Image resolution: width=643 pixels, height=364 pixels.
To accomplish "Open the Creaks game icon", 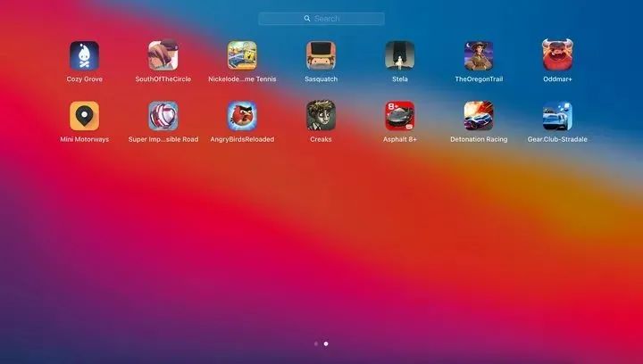I will pos(321,116).
